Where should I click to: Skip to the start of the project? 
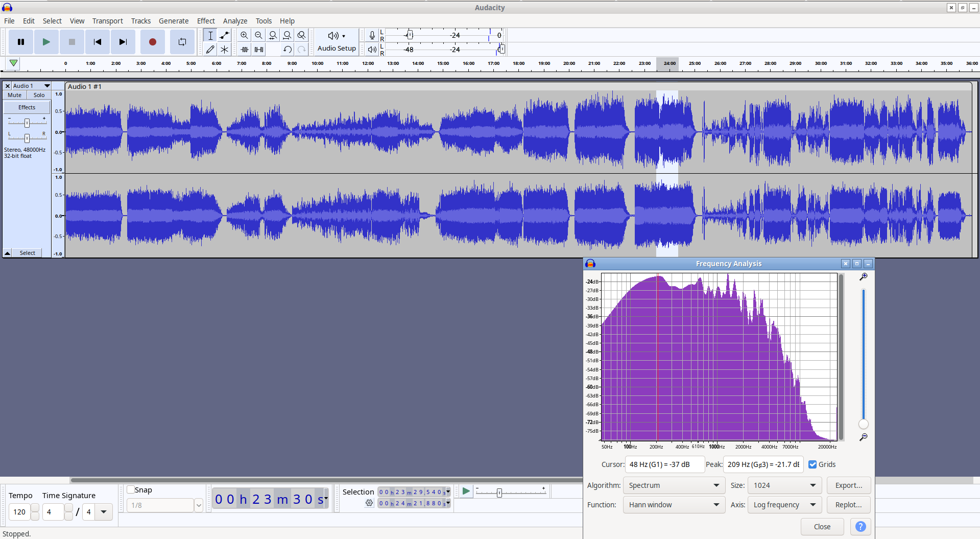98,42
